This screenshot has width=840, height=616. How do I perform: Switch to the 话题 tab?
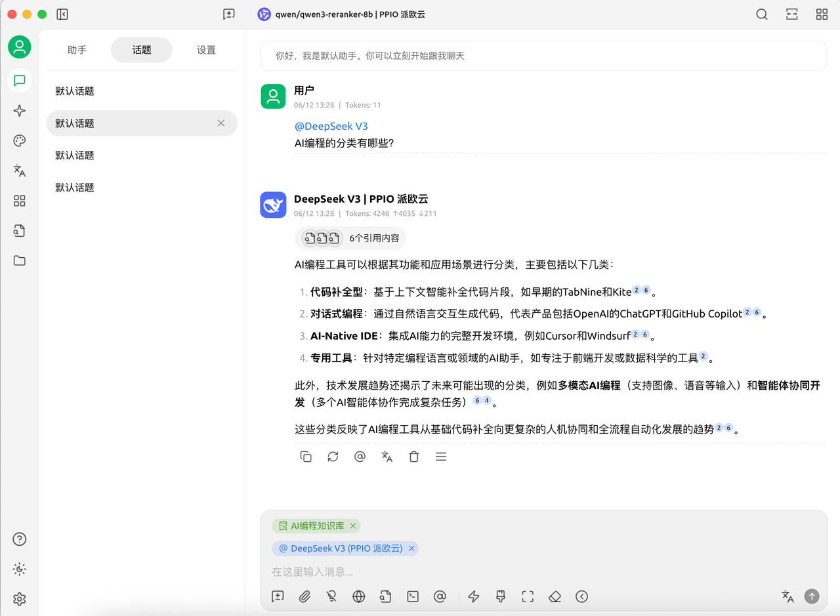click(142, 50)
